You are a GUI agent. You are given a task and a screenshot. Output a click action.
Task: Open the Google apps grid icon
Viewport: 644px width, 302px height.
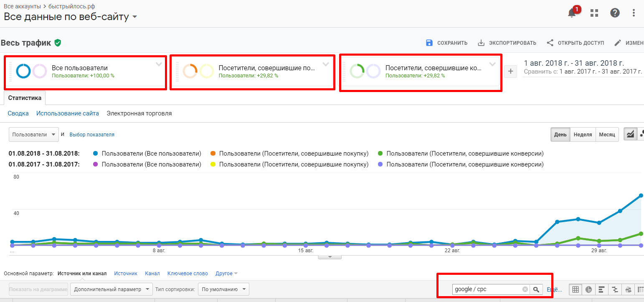594,13
